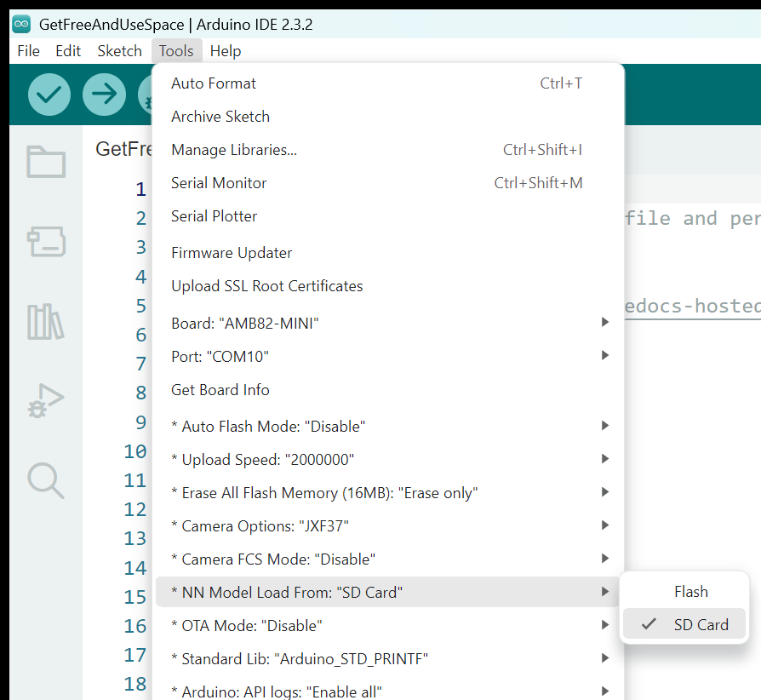This screenshot has height=700, width=761.
Task: Open the Sketchbook folder icon in sidebar
Action: [46, 162]
